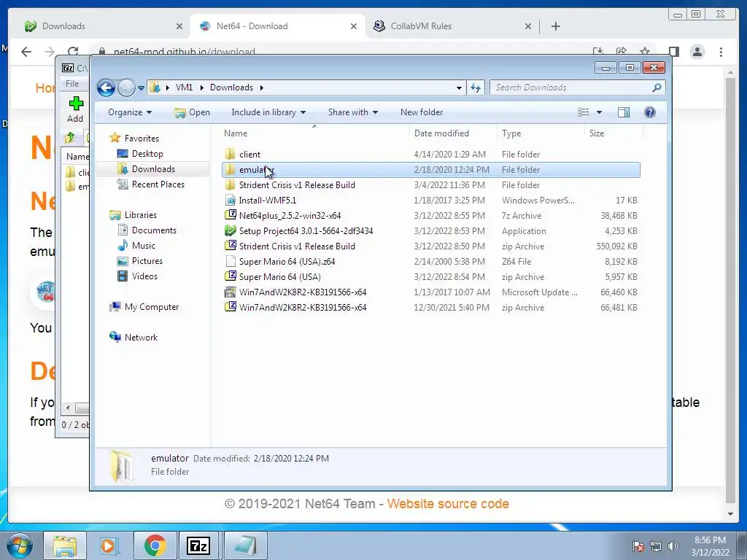Click 7-Zip up-folder arrow icon
The image size is (747, 560).
pyautogui.click(x=70, y=138)
